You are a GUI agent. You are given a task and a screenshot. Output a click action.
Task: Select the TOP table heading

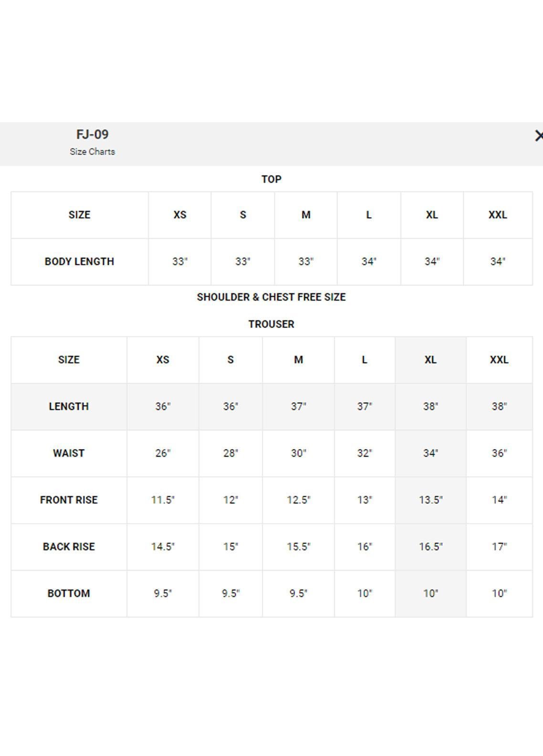pyautogui.click(x=271, y=179)
